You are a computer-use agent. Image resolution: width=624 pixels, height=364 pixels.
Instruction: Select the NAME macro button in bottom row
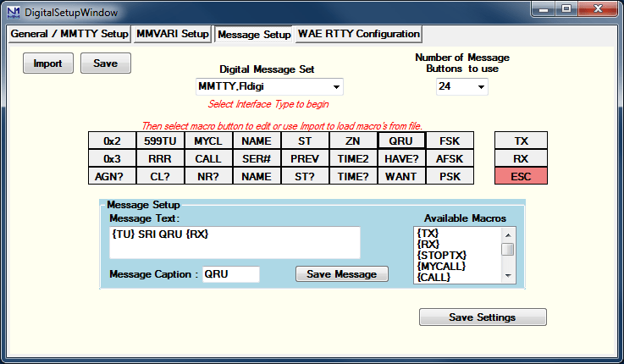[257, 176]
